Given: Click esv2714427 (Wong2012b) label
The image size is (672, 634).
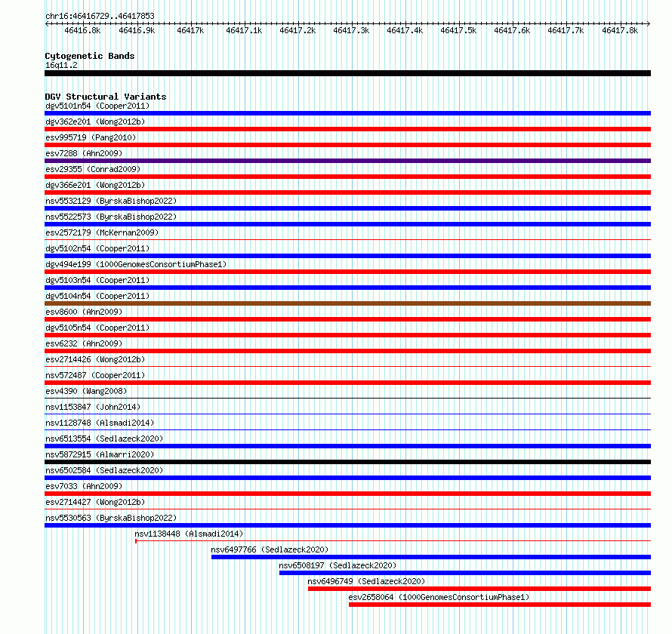Looking at the screenshot, I should click(95, 502).
